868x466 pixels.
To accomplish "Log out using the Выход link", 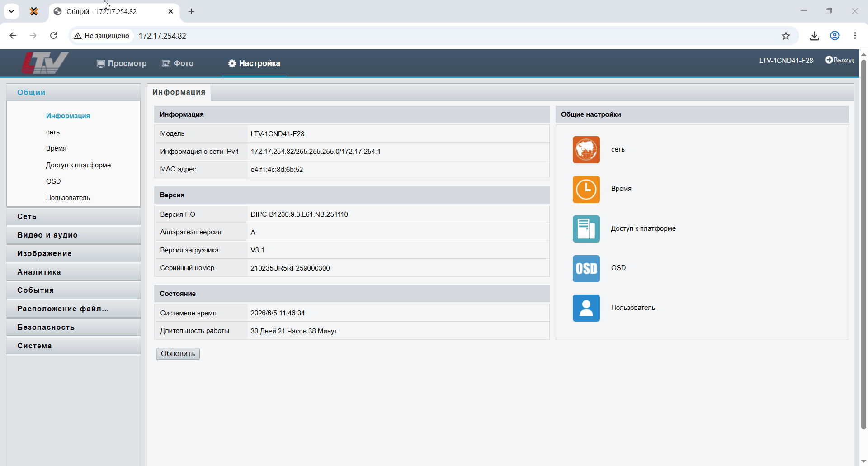I will click(x=840, y=60).
